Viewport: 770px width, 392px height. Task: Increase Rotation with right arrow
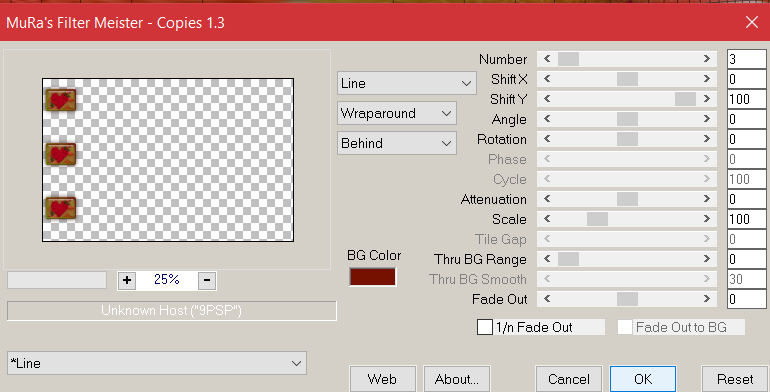(707, 139)
